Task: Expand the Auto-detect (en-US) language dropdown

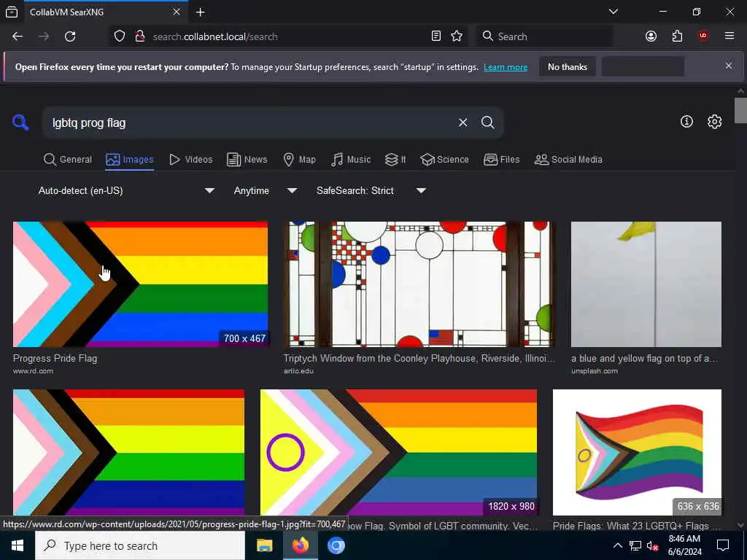Action: (x=126, y=190)
